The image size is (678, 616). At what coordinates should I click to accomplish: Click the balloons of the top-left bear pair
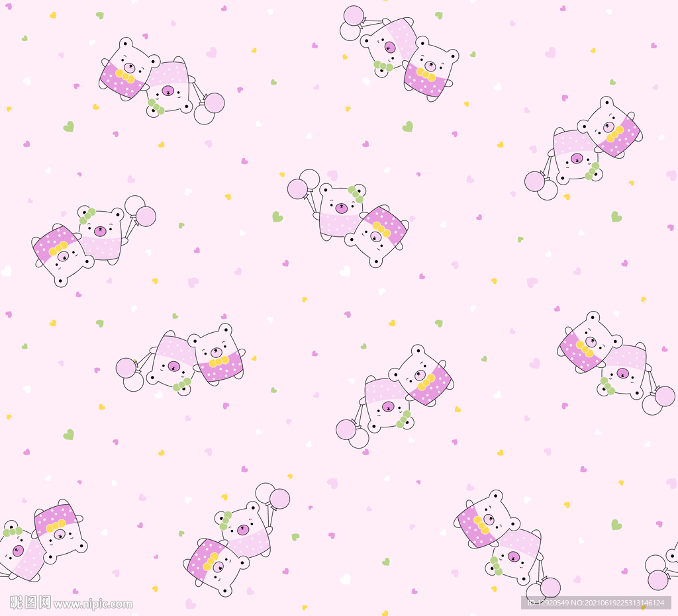pos(209,109)
